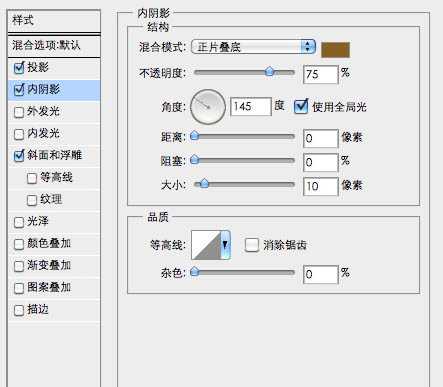Image resolution: width=443 pixels, height=387 pixels.
Task: Click the opacity field showing 75
Action: pos(321,74)
